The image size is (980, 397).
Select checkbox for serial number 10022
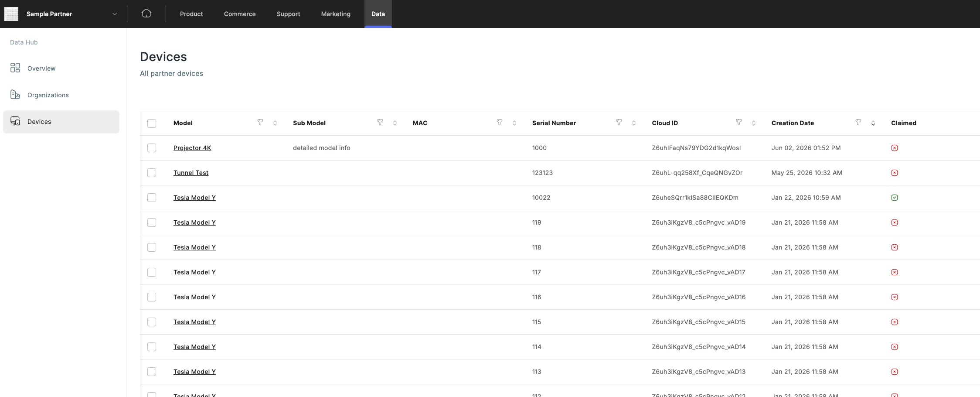[152, 198]
